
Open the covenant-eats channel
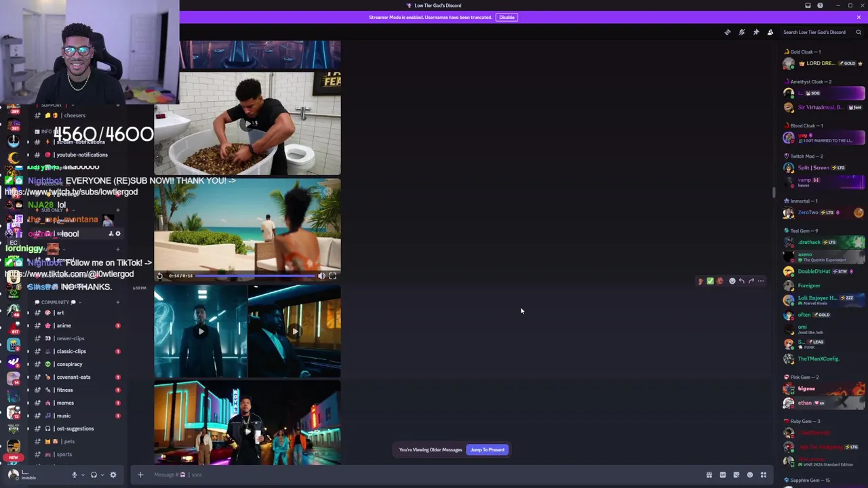(x=75, y=377)
